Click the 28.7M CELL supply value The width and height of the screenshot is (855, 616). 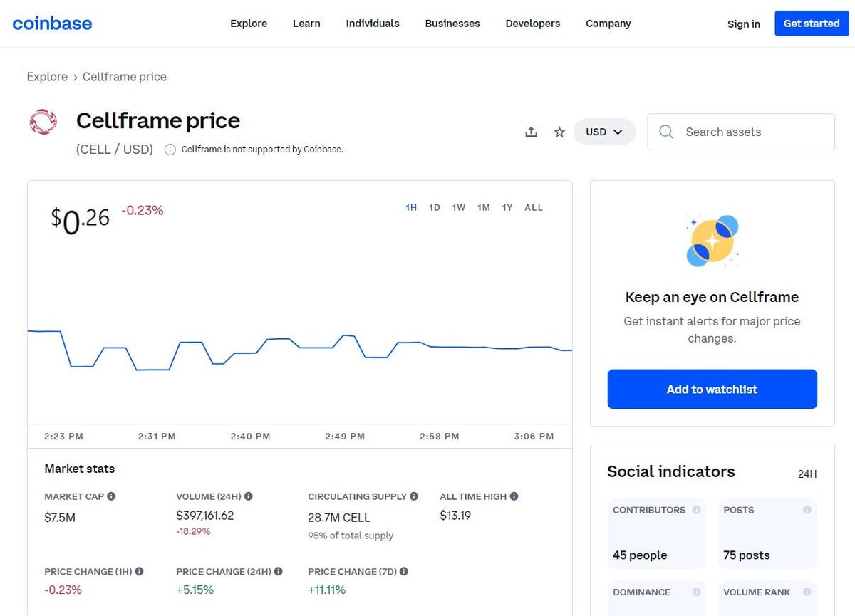pos(339,518)
